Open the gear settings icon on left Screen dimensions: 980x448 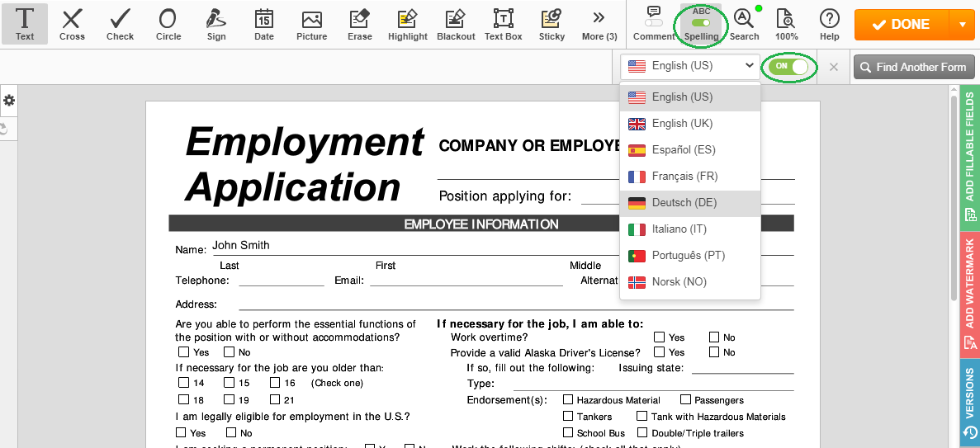pos(9,101)
